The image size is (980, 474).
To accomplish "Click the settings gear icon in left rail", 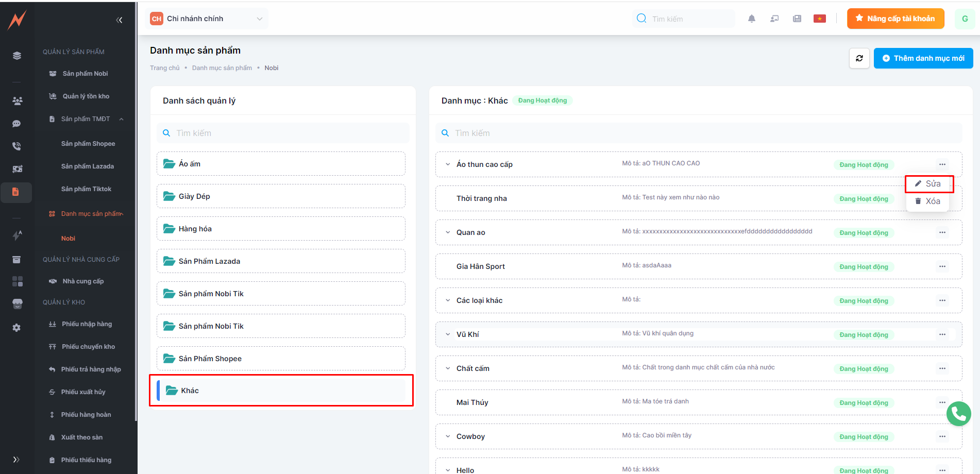I will tap(17, 328).
